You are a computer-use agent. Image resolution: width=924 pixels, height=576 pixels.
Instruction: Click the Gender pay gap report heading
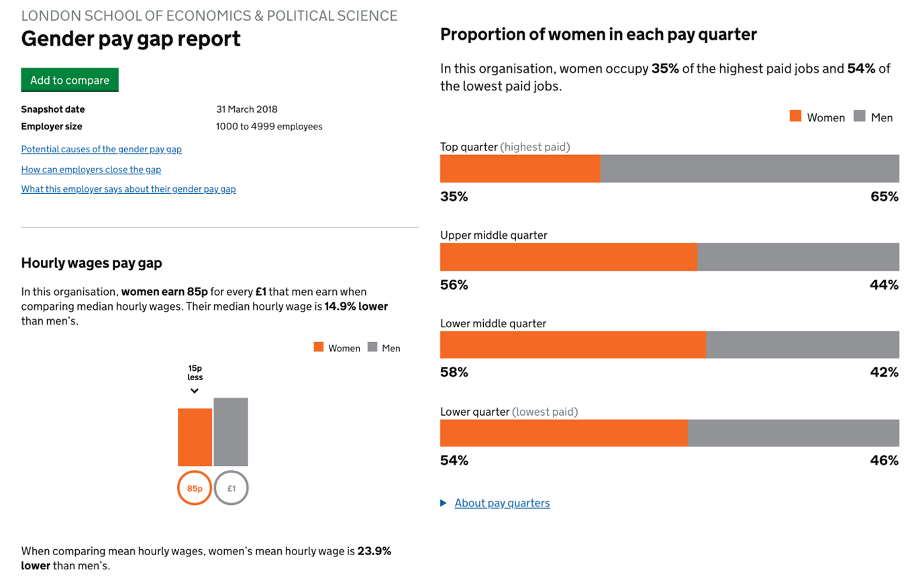point(131,39)
